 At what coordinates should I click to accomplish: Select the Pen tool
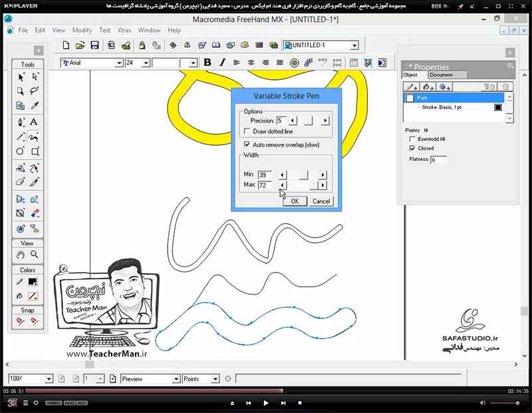point(21,122)
